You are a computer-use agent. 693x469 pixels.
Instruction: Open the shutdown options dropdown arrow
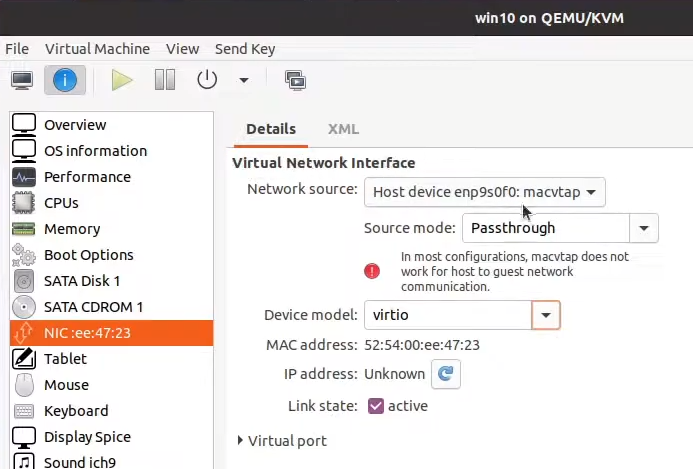(244, 80)
